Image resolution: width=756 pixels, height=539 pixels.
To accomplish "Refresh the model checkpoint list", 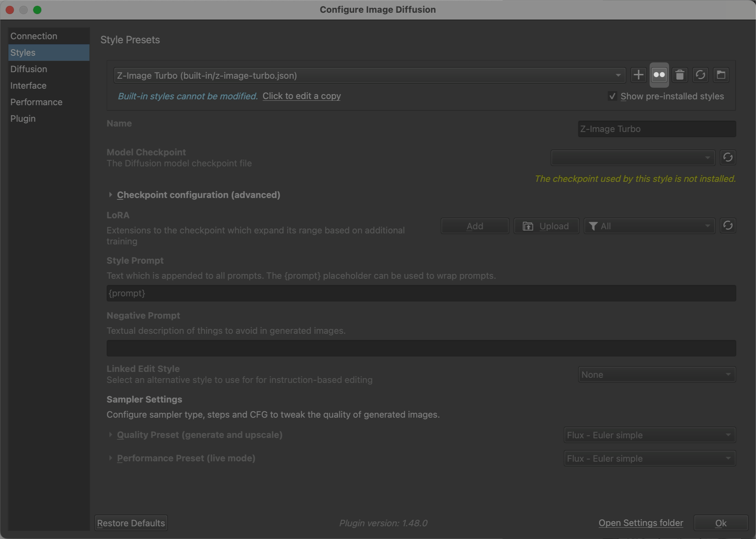I will (x=727, y=157).
